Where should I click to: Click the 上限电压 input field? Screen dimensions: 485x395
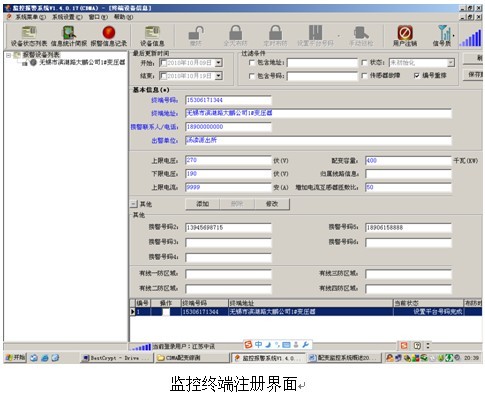click(x=228, y=160)
